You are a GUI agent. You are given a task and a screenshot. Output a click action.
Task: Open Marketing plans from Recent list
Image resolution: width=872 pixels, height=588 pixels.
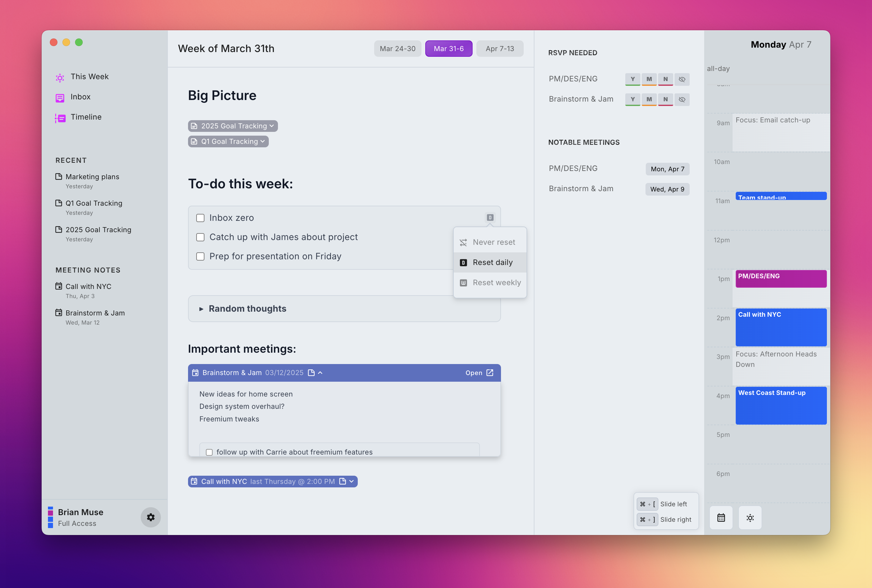pos(92,177)
